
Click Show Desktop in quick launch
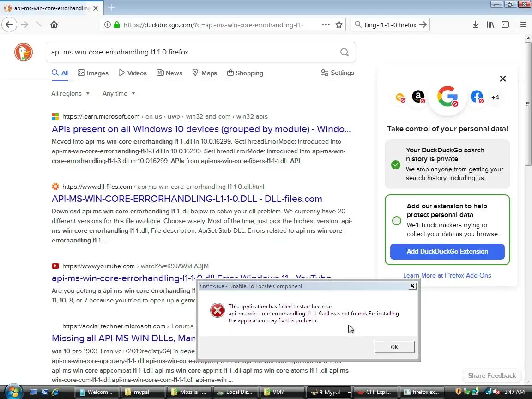[34, 392]
